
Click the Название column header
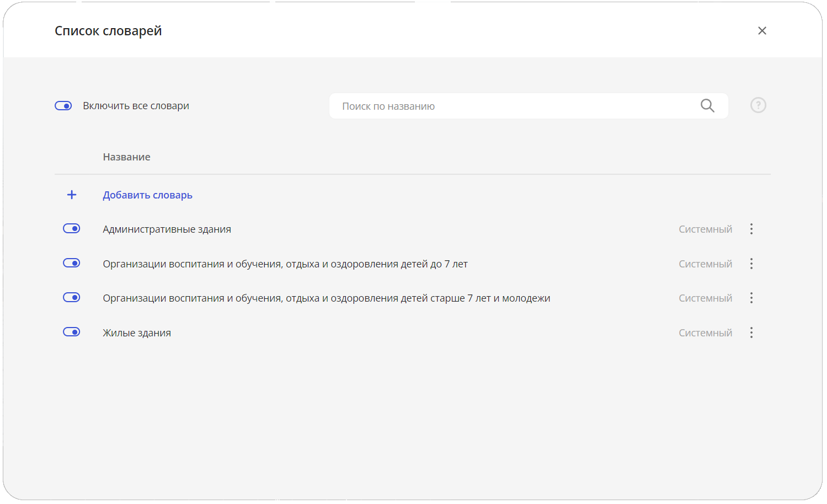point(127,157)
